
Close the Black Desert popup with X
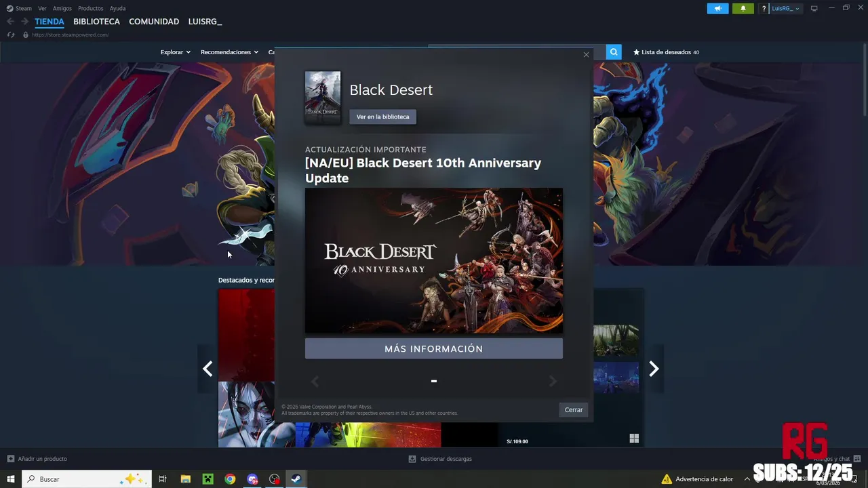point(586,55)
